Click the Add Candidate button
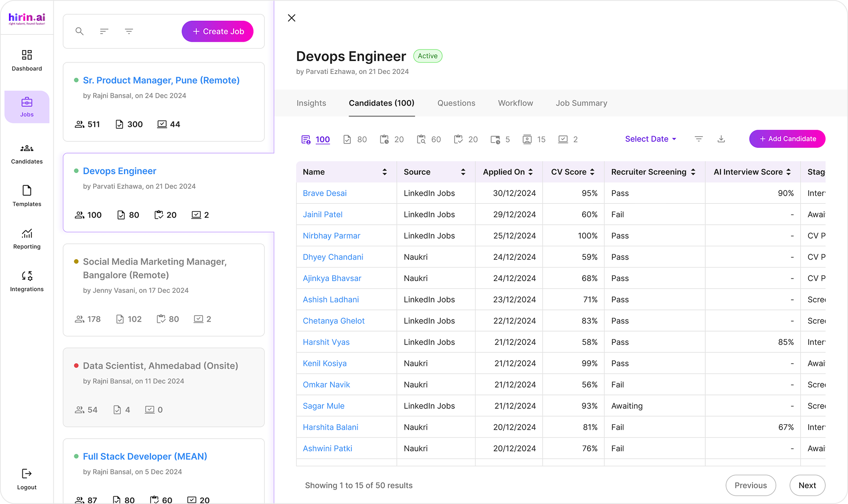 click(x=787, y=139)
